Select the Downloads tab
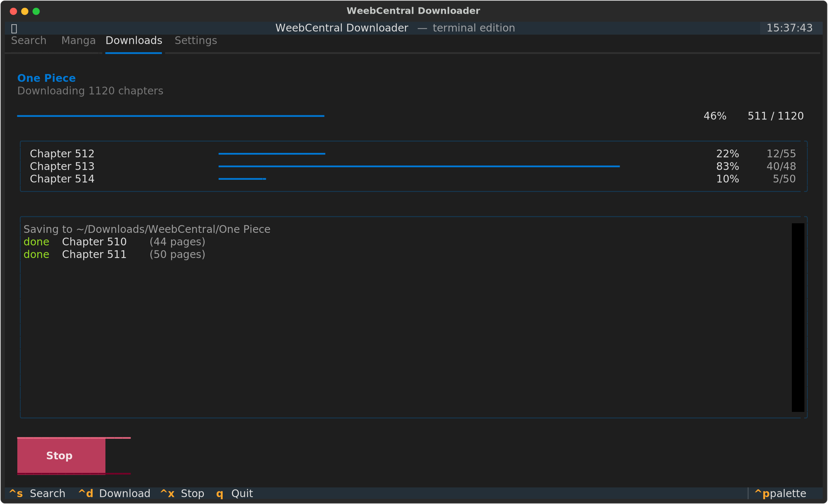828x504 pixels. [134, 41]
